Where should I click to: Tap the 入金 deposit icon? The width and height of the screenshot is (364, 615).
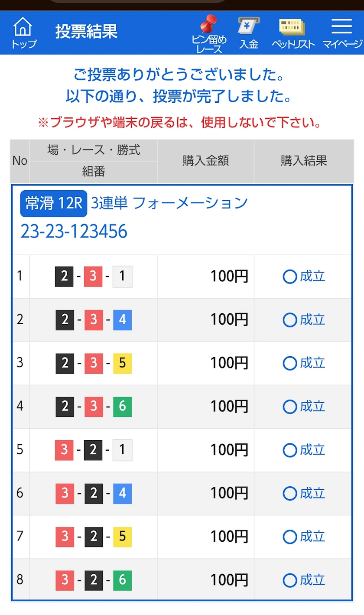tap(249, 33)
